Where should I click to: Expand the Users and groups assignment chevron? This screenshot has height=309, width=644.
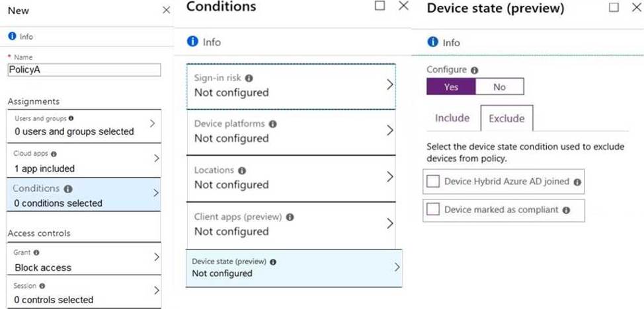coord(153,123)
